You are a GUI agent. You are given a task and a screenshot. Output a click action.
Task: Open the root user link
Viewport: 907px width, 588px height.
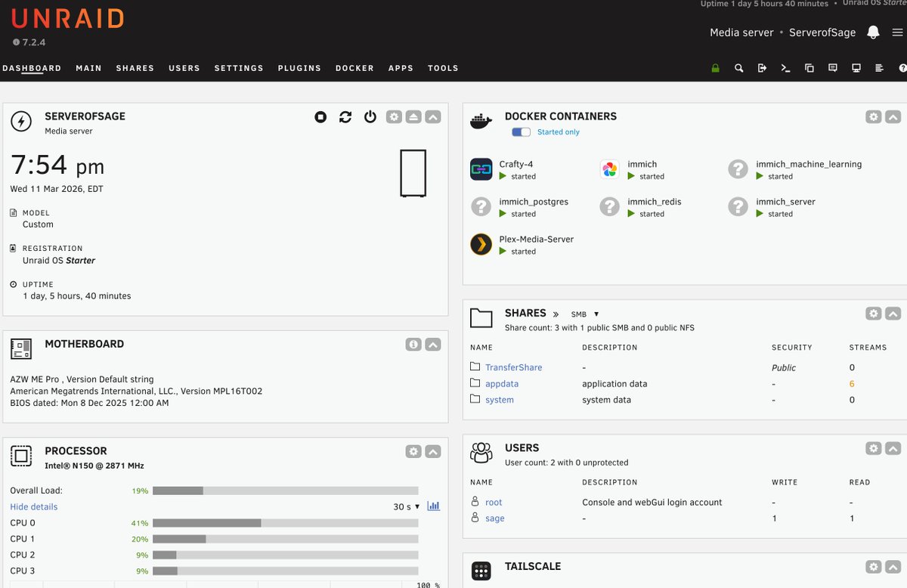494,503
